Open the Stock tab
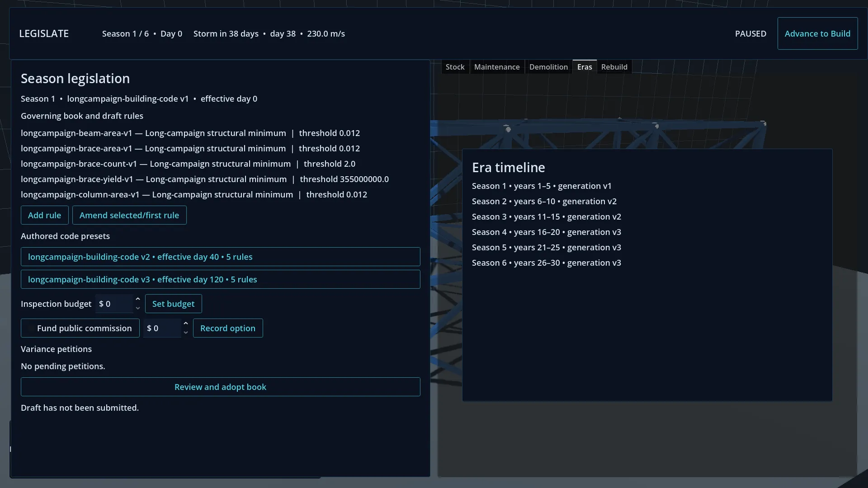 tap(455, 67)
